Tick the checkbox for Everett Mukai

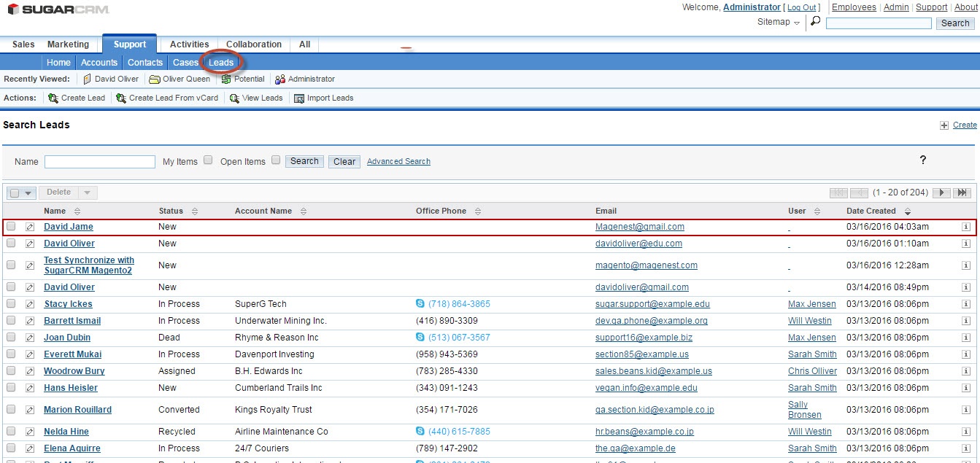(11, 354)
